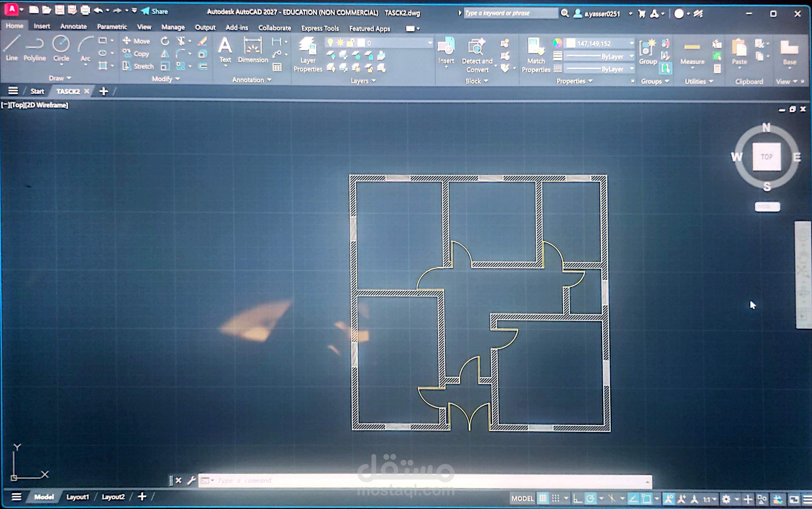
Task: Click the Hatch tool icon
Action: click(103, 66)
